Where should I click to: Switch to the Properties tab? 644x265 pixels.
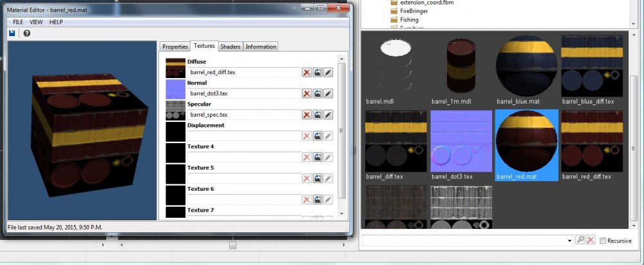(175, 46)
